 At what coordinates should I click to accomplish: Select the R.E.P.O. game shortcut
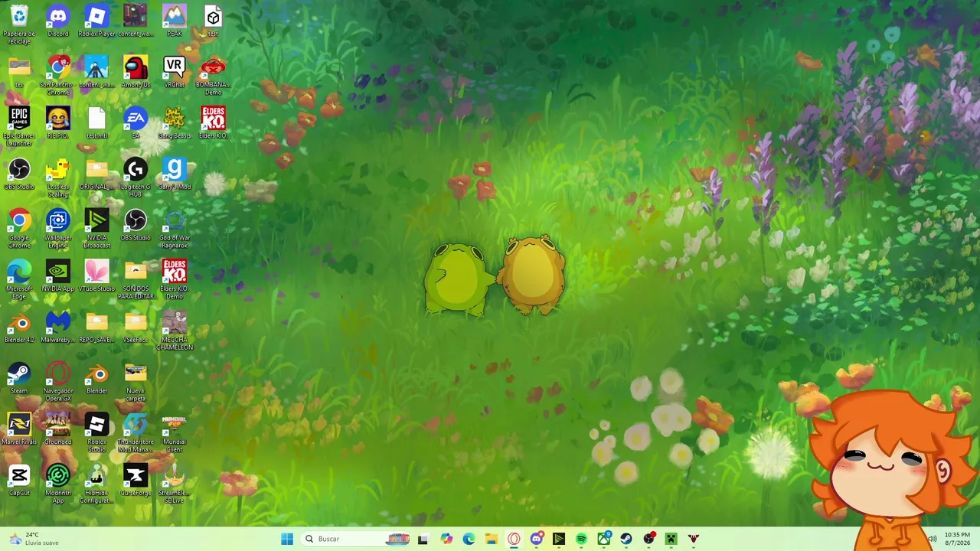[58, 124]
